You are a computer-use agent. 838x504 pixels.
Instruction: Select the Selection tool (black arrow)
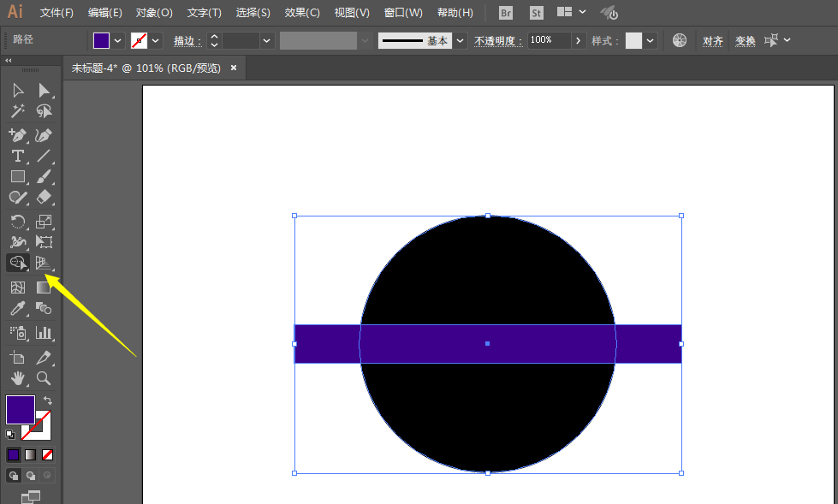[18, 90]
